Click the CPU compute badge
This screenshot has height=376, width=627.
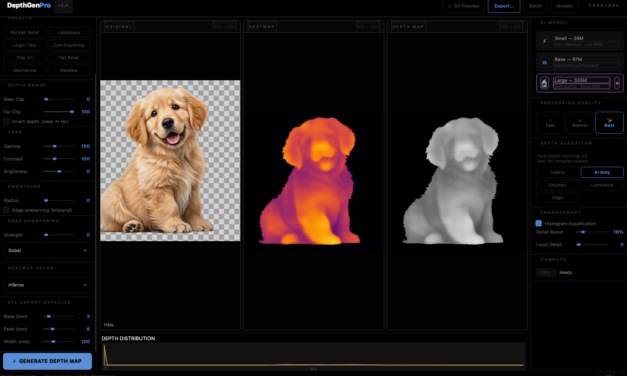546,272
